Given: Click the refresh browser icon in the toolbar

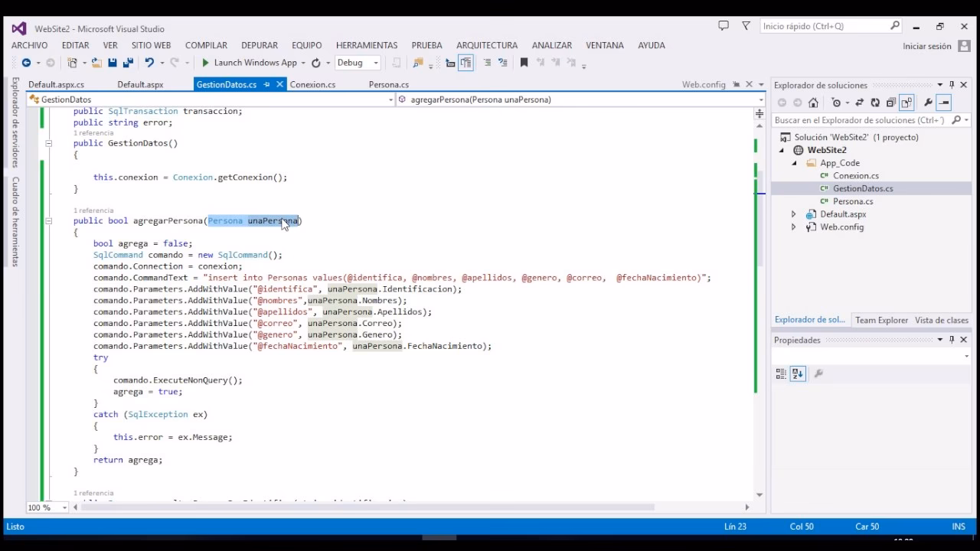Looking at the screenshot, I should pyautogui.click(x=315, y=63).
